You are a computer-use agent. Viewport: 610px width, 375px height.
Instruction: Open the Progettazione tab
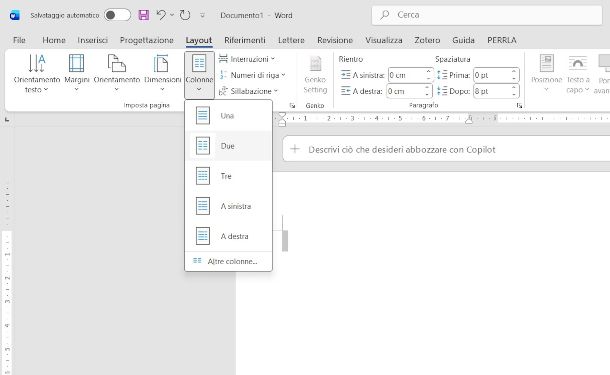[146, 40]
